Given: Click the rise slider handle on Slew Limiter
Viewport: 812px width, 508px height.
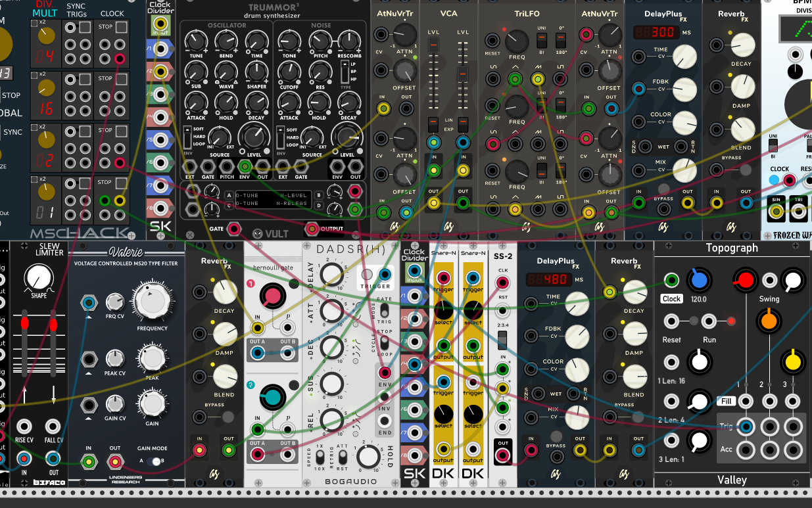Looking at the screenshot, I should click(x=26, y=323).
